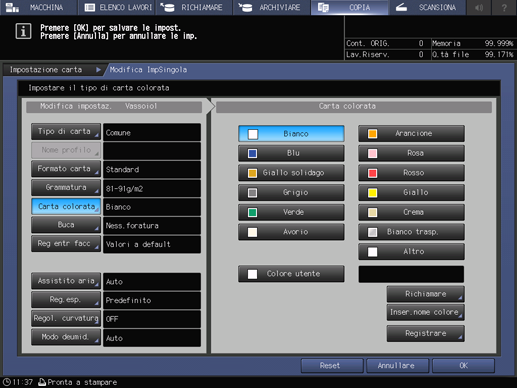Open Buca punching setting

pos(66,225)
